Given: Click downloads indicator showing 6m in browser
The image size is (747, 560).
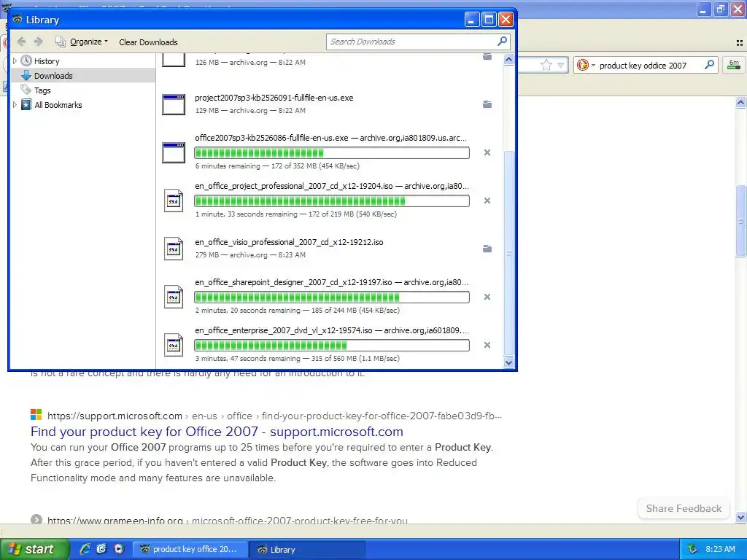Looking at the screenshot, I should [x=734, y=65].
